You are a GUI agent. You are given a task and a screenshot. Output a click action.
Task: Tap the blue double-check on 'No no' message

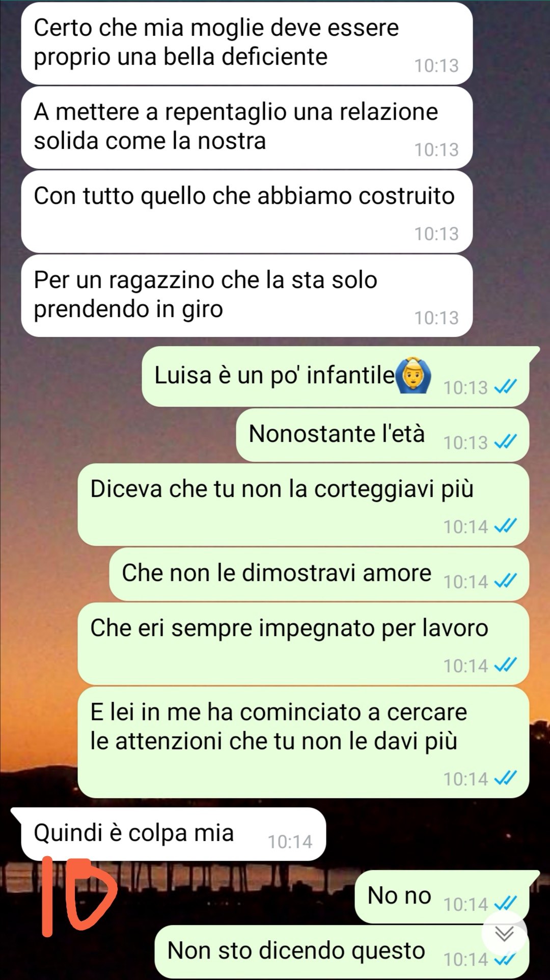[x=505, y=903]
